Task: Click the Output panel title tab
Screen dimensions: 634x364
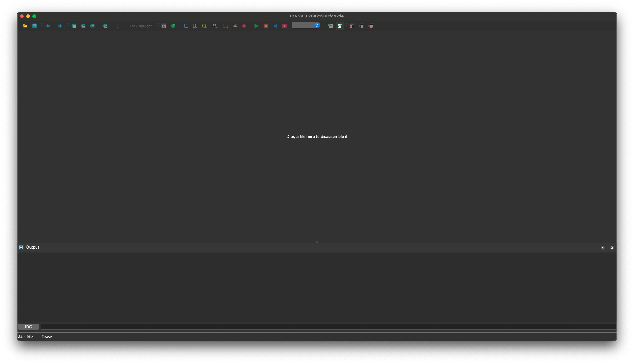Action: (x=32, y=247)
